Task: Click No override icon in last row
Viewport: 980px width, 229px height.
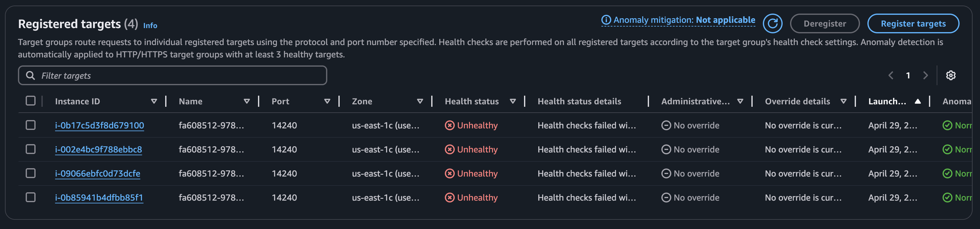Action: pyautogui.click(x=666, y=198)
